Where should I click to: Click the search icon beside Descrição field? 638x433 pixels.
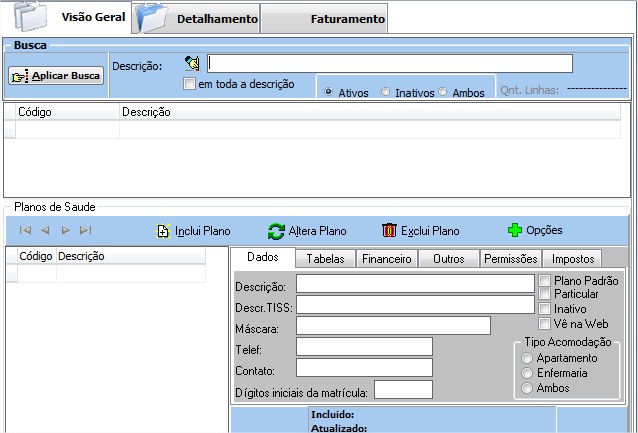click(193, 64)
